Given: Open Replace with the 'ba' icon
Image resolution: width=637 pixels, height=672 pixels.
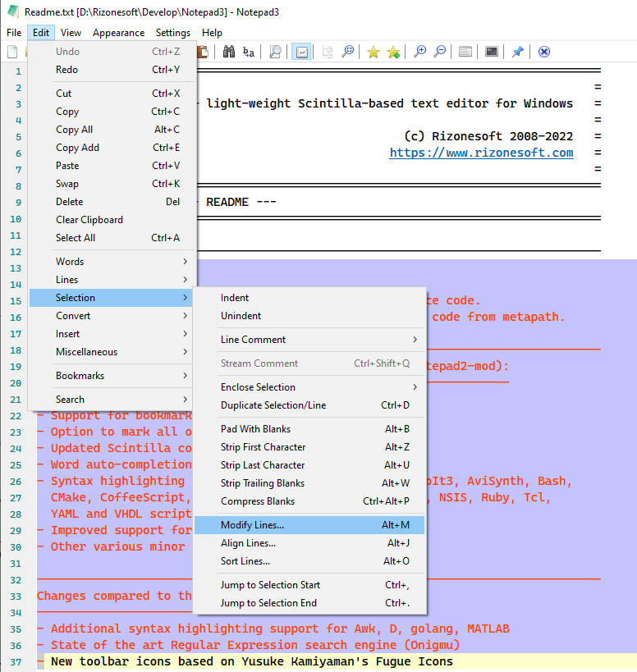Looking at the screenshot, I should click(x=249, y=52).
